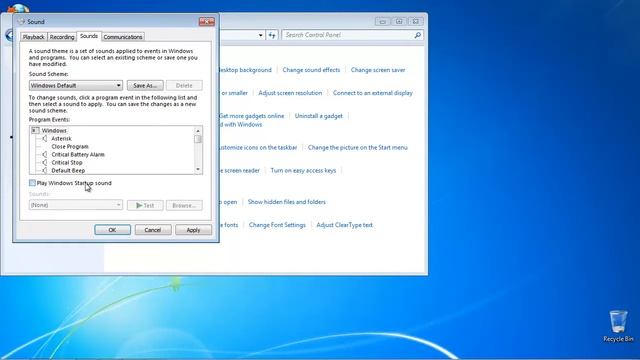Click the refresh arrows button in Control Panel

(272, 35)
